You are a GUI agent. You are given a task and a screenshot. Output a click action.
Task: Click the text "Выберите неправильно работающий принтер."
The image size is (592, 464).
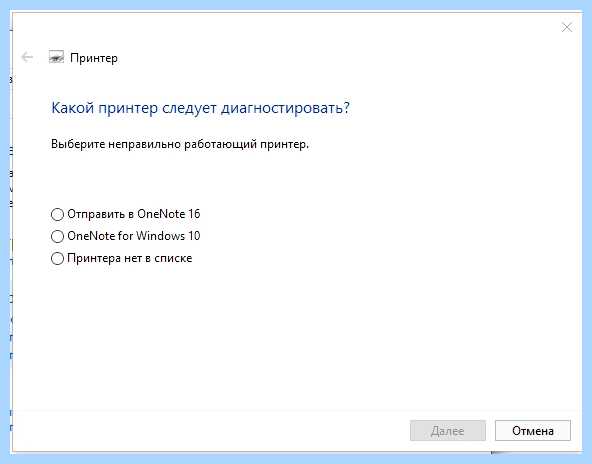180,144
